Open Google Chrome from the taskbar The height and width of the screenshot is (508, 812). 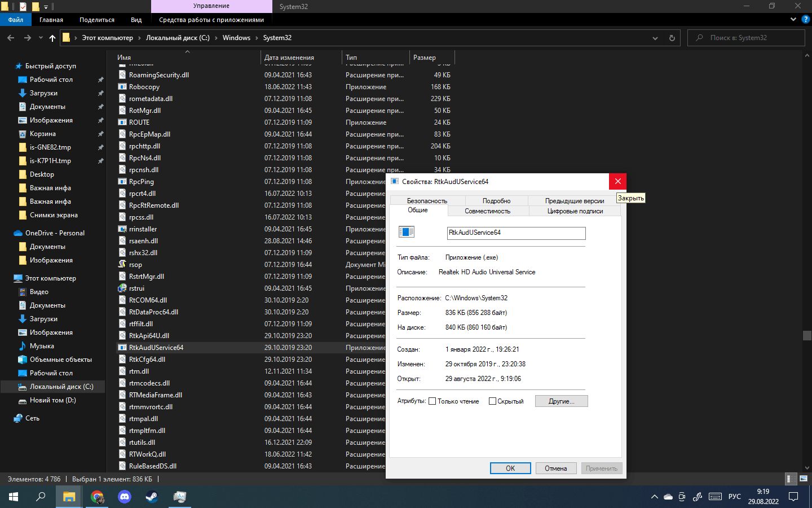[97, 497]
